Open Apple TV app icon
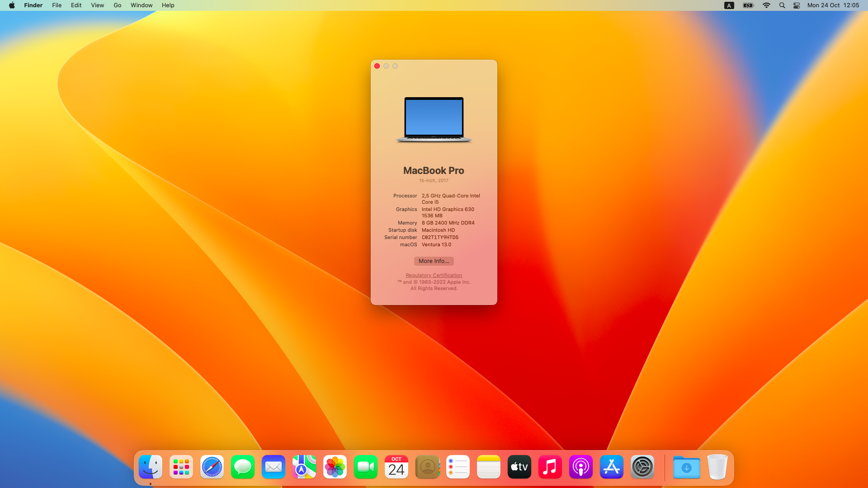The height and width of the screenshot is (488, 868). 519,467
